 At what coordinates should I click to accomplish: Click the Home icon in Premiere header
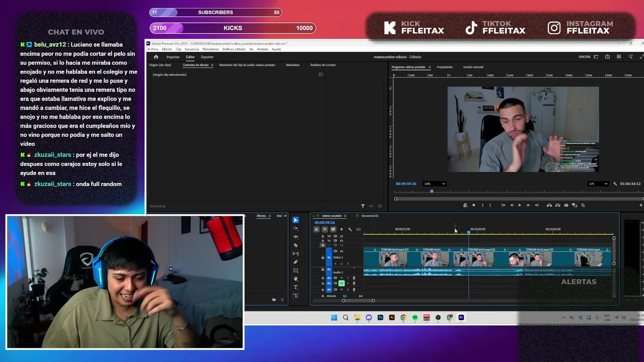click(156, 57)
